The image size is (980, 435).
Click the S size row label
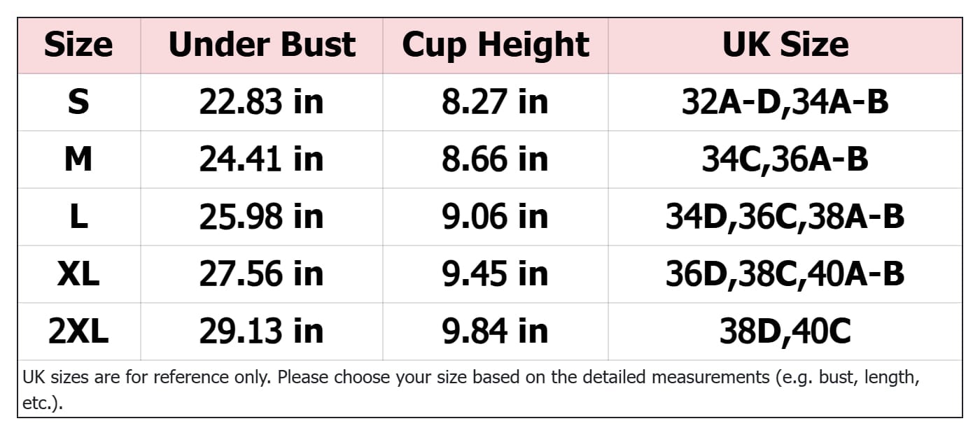(x=79, y=102)
